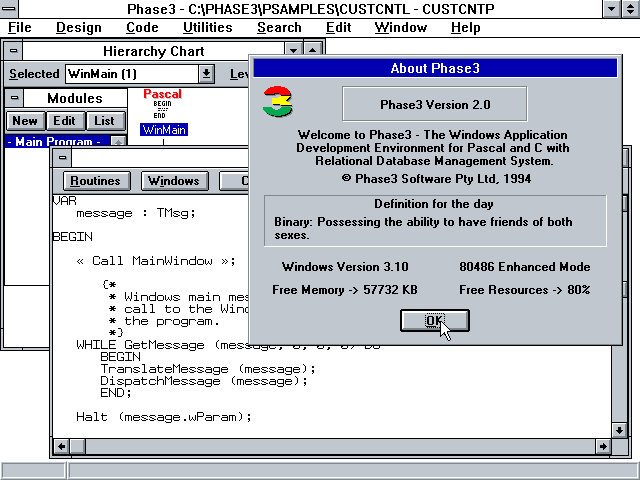
Task: Click the '80486 Enhanced Mode' text
Action: tap(524, 267)
